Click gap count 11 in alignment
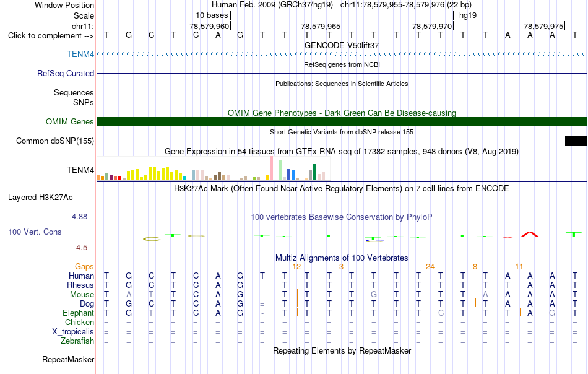 pos(519,267)
